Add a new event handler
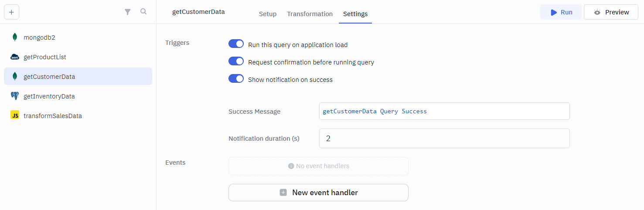Image resolution: width=644 pixels, height=210 pixels. click(x=318, y=193)
